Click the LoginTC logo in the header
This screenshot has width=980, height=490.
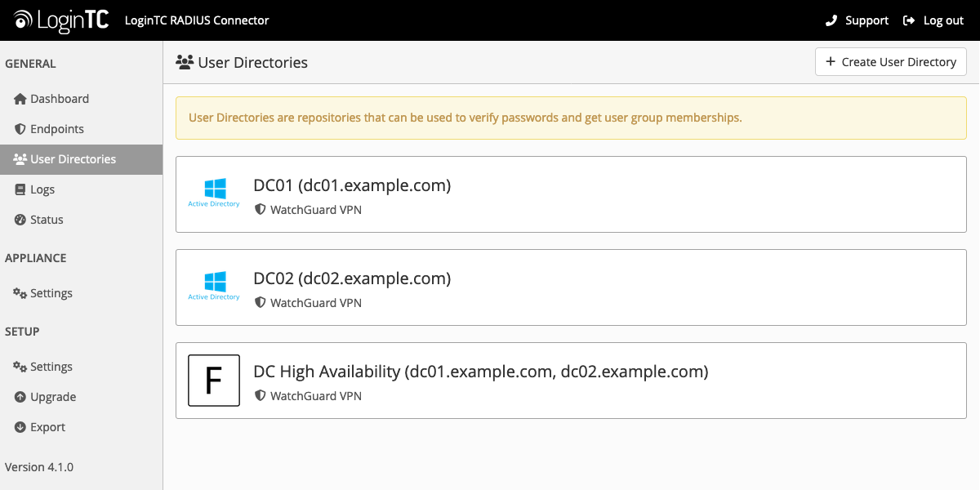pos(60,20)
